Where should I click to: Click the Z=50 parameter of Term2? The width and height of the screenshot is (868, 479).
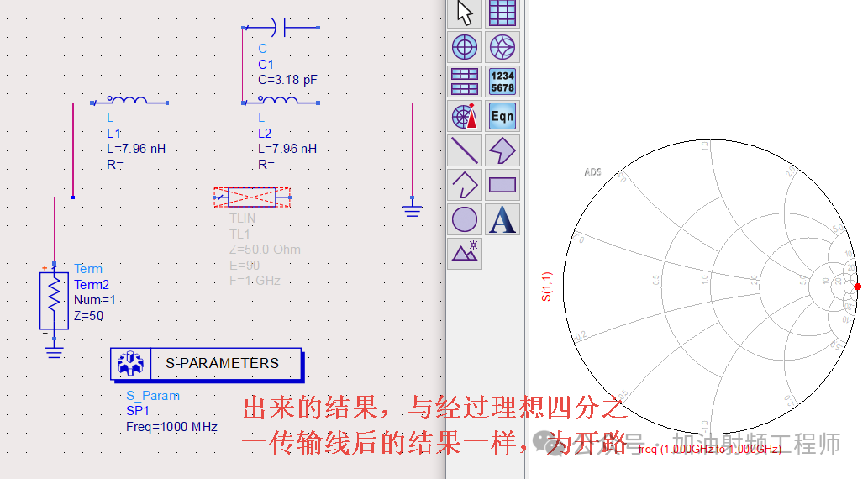[x=88, y=316]
